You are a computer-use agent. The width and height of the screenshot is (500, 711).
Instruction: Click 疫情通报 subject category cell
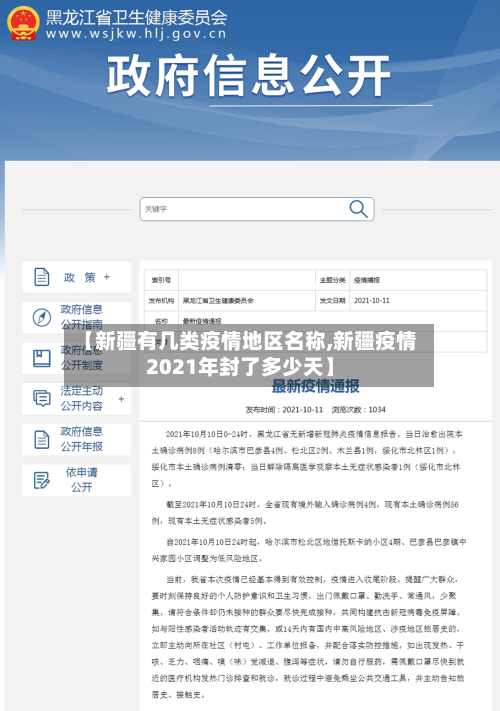(x=418, y=280)
